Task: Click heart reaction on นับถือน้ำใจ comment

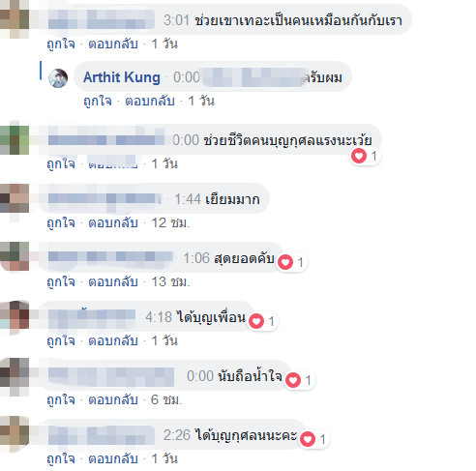Action: [293, 380]
